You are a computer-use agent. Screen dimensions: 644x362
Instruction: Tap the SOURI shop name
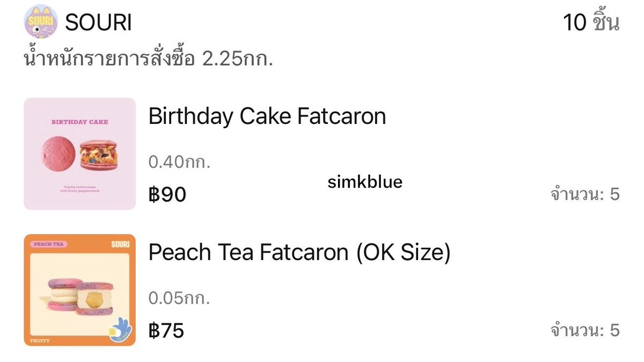[x=98, y=23]
